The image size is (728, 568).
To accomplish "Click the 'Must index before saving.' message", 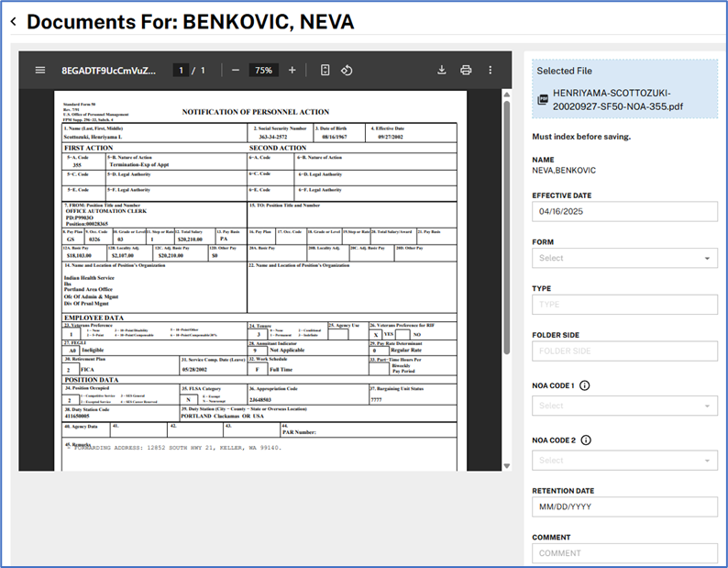I will pyautogui.click(x=581, y=137).
